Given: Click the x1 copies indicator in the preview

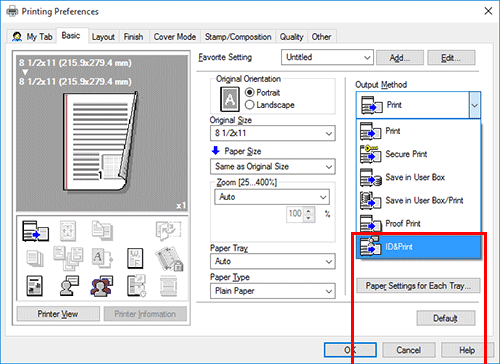Looking at the screenshot, I should tap(181, 206).
